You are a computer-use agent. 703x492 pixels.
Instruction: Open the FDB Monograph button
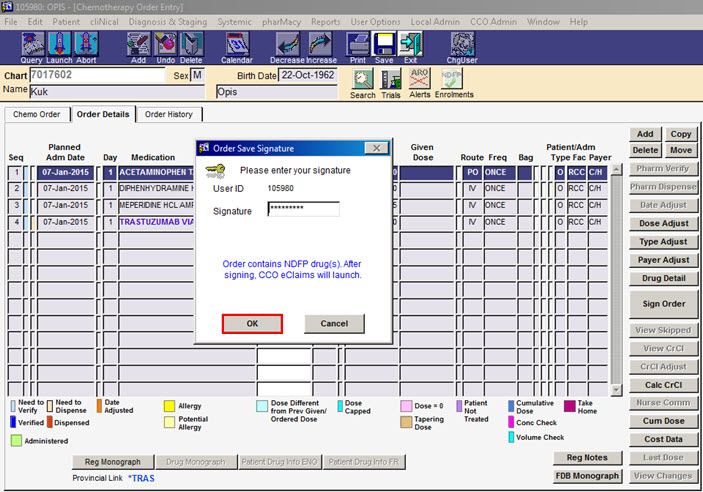pos(587,476)
